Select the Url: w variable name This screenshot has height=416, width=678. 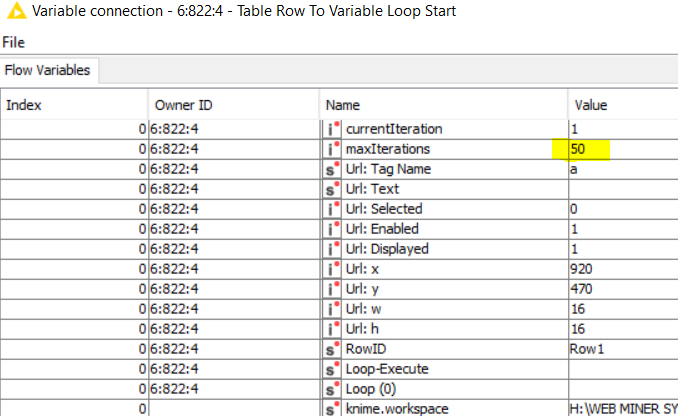(x=364, y=309)
